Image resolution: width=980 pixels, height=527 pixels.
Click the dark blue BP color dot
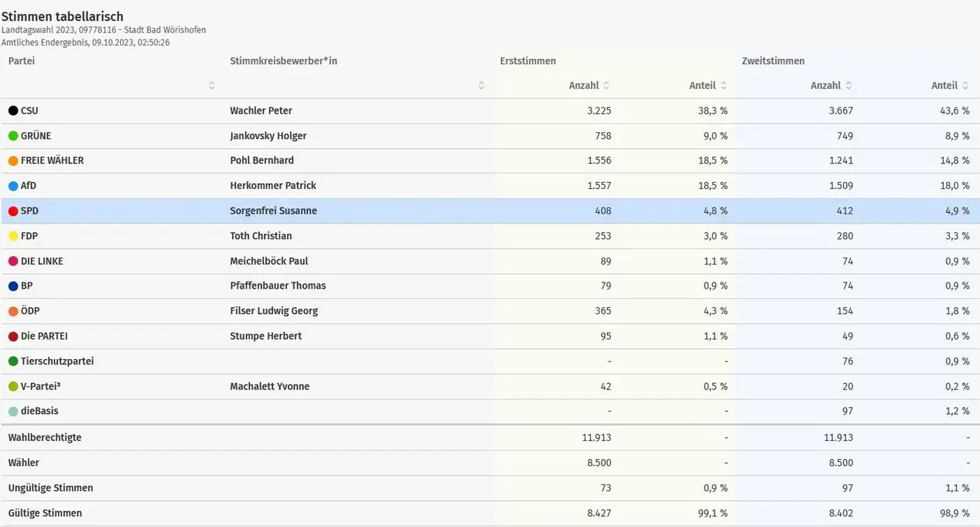coord(13,286)
